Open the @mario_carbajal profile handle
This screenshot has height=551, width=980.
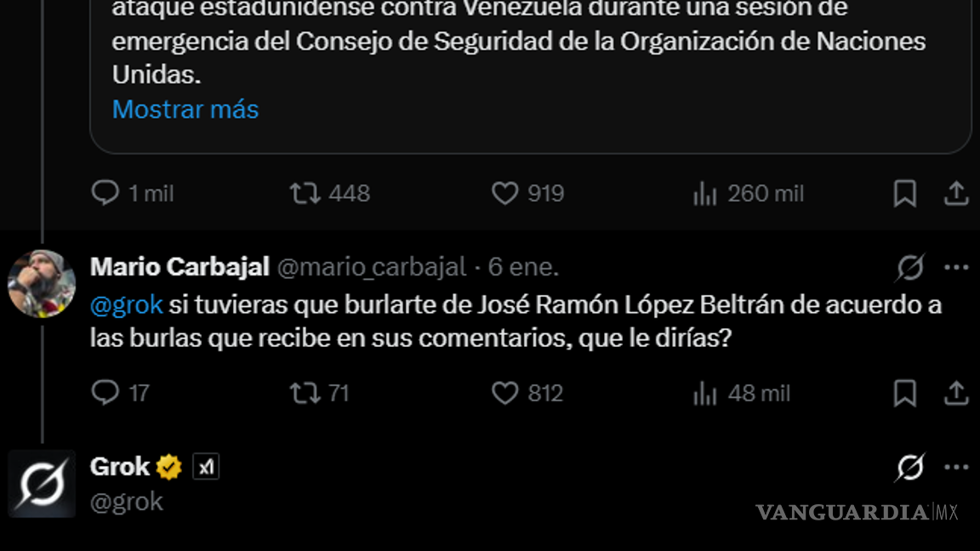click(371, 266)
